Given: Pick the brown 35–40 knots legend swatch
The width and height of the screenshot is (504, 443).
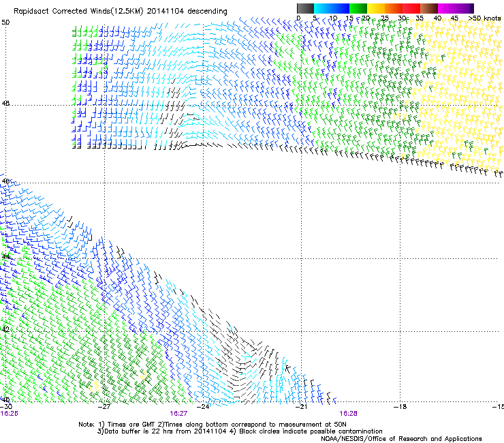Looking at the screenshot, I should tap(429, 8).
